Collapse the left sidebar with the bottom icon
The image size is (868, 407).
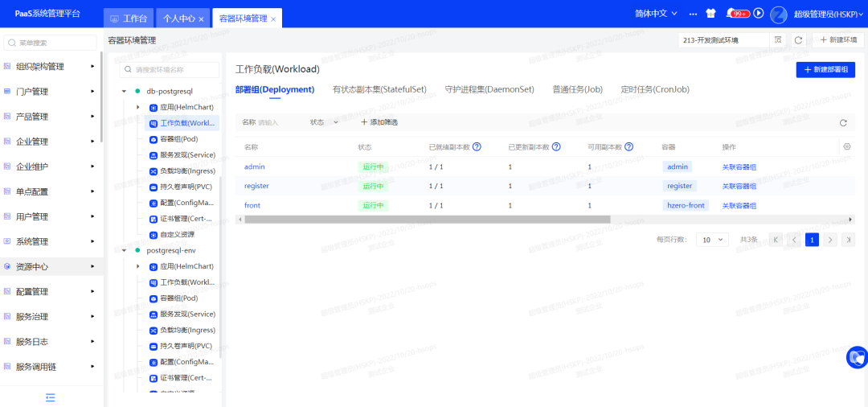pyautogui.click(x=51, y=397)
